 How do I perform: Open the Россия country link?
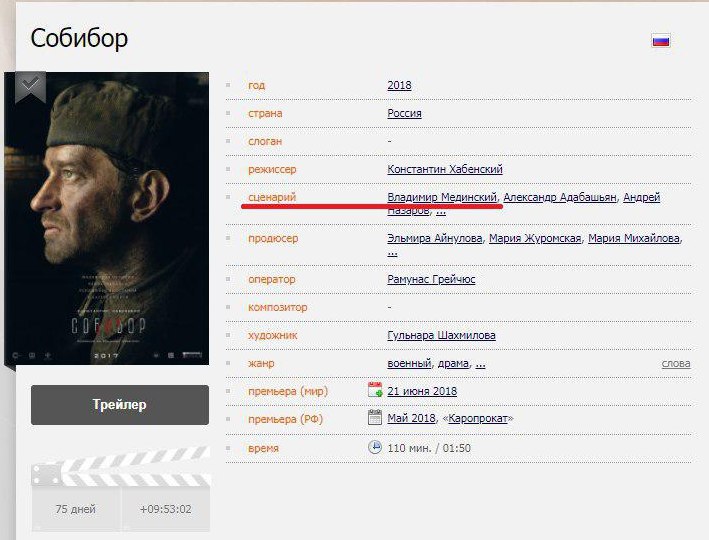404,113
